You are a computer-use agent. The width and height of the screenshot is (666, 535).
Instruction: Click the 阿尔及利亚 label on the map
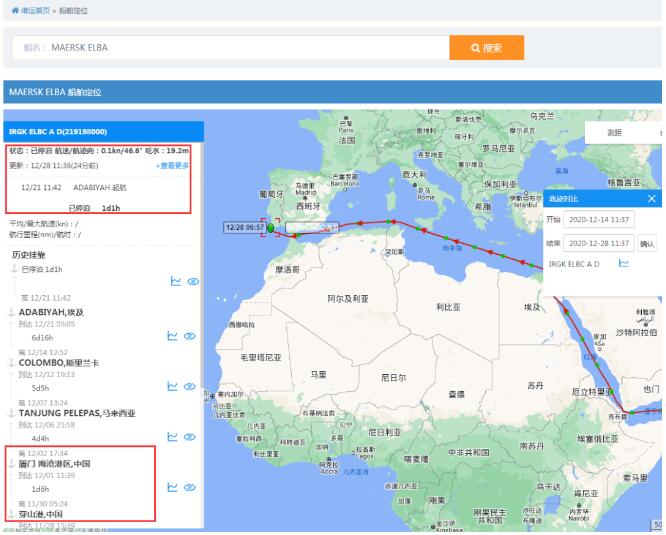[348, 298]
